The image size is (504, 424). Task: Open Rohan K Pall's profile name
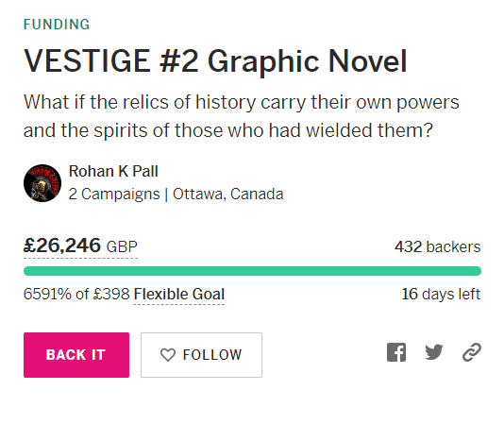click(113, 171)
